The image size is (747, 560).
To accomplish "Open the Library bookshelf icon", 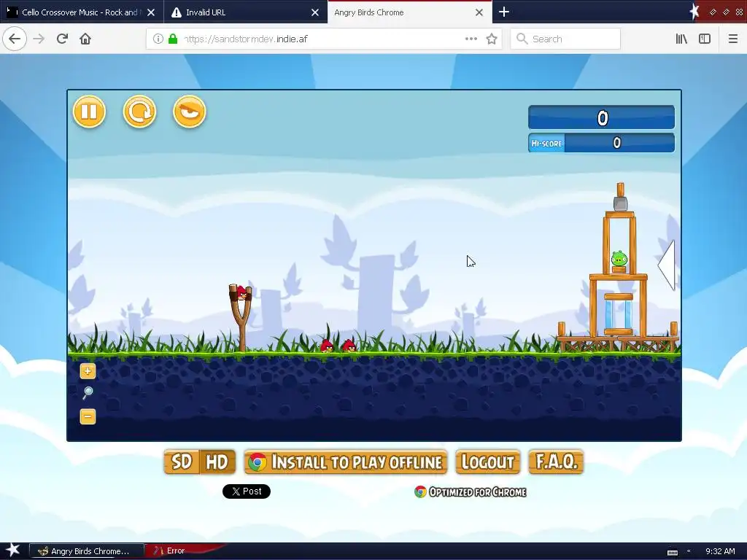I will (x=681, y=39).
